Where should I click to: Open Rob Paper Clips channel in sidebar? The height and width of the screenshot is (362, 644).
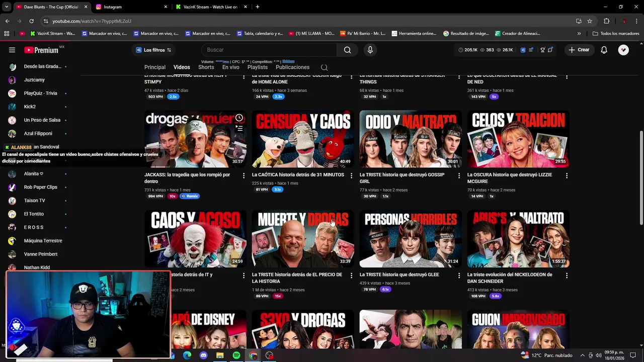[40, 187]
